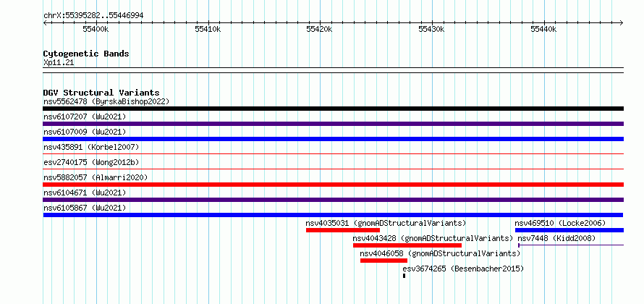Click the ruler's left arrowhead
The width and height of the screenshot is (644, 304).
tap(45, 22)
